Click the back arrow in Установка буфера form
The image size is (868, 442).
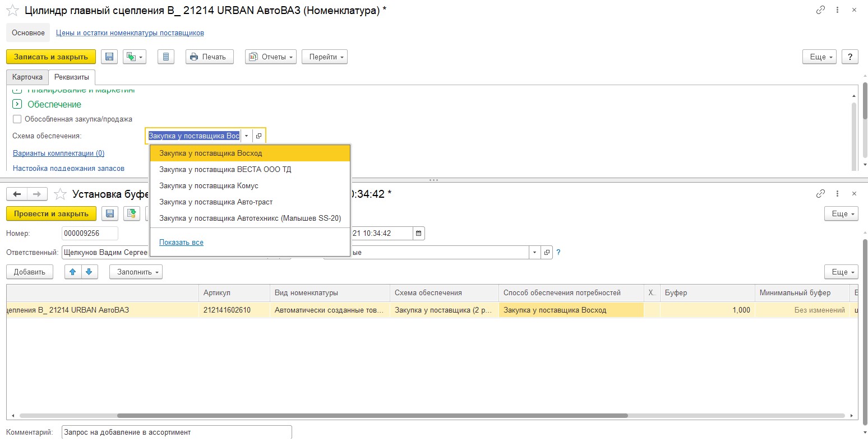click(17, 194)
